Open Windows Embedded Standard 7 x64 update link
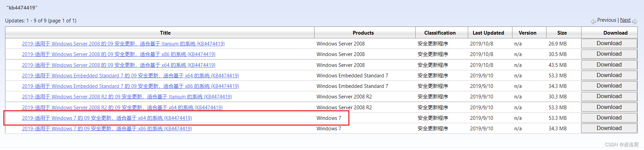 pos(130,76)
